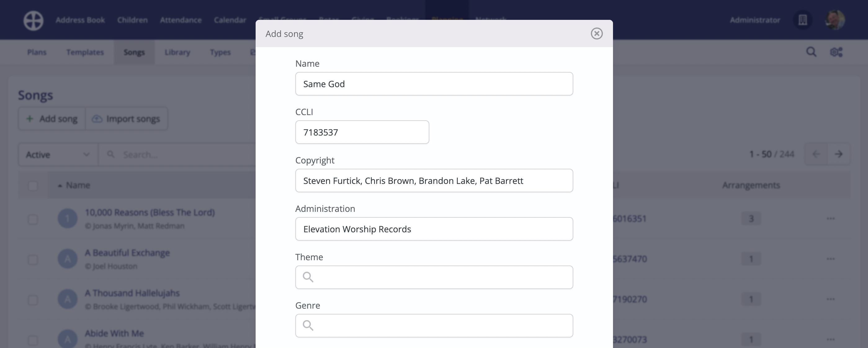This screenshot has height=348, width=868.
Task: Open the user profile avatar
Action: pyautogui.click(x=834, y=20)
